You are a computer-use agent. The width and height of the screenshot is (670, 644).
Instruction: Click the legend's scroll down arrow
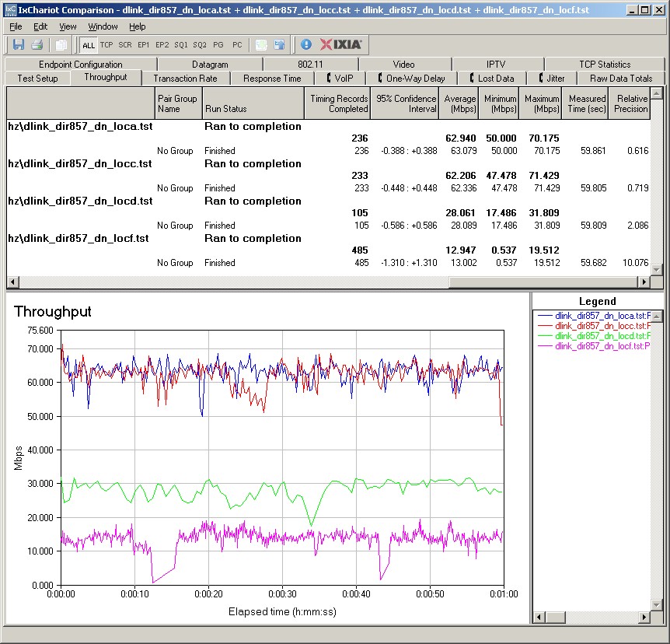click(x=658, y=605)
